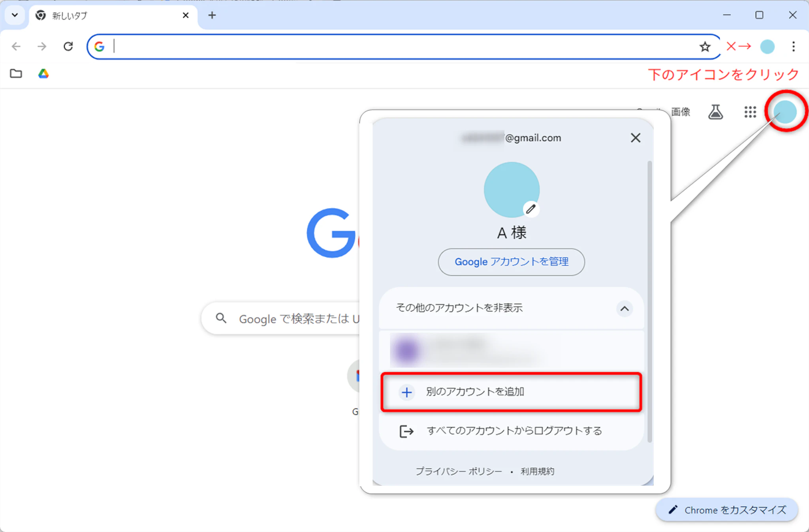
Task: Open the tab search dropdown arrow
Action: pos(15,15)
